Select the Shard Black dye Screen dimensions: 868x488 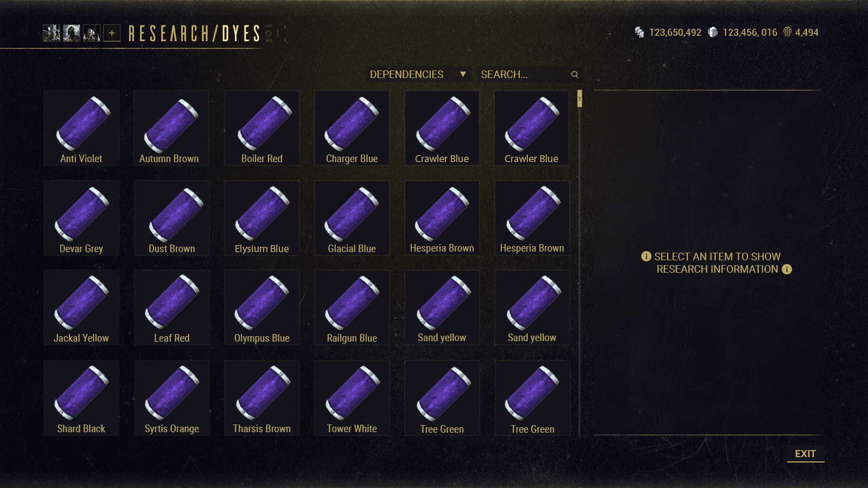(x=81, y=398)
